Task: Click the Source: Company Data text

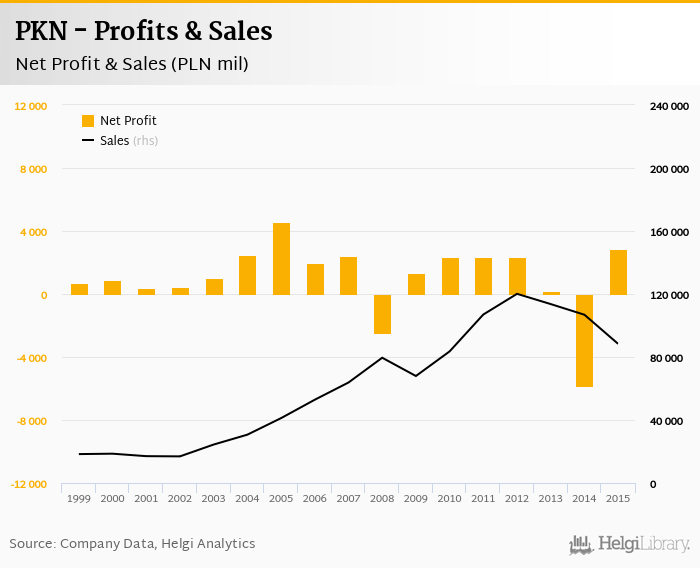Action: coord(132,544)
